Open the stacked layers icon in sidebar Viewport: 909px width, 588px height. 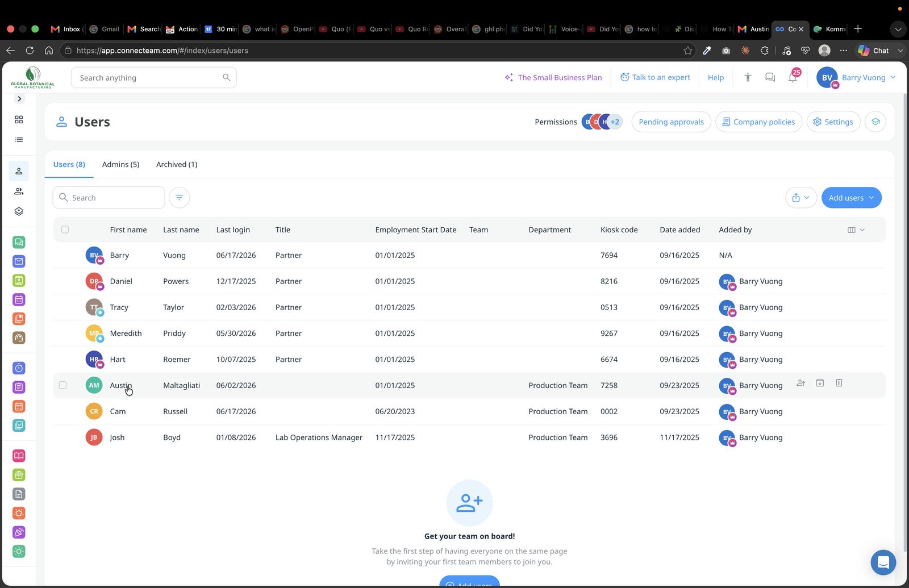[19, 211]
